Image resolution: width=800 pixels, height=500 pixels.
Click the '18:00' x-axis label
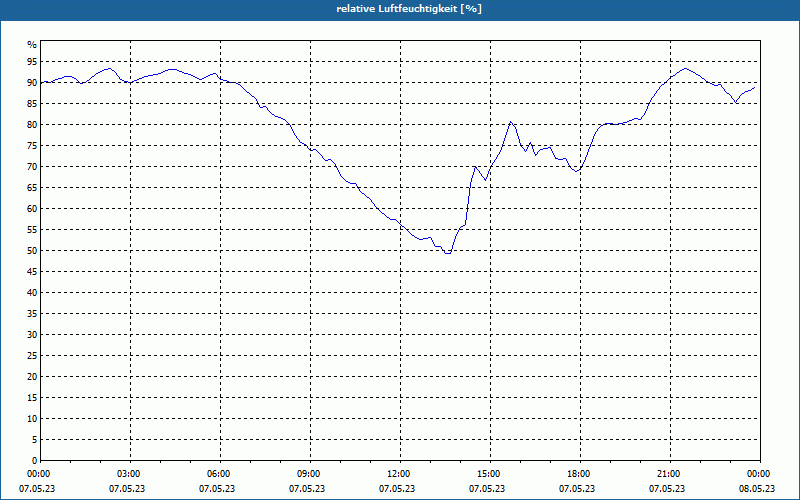(580, 474)
